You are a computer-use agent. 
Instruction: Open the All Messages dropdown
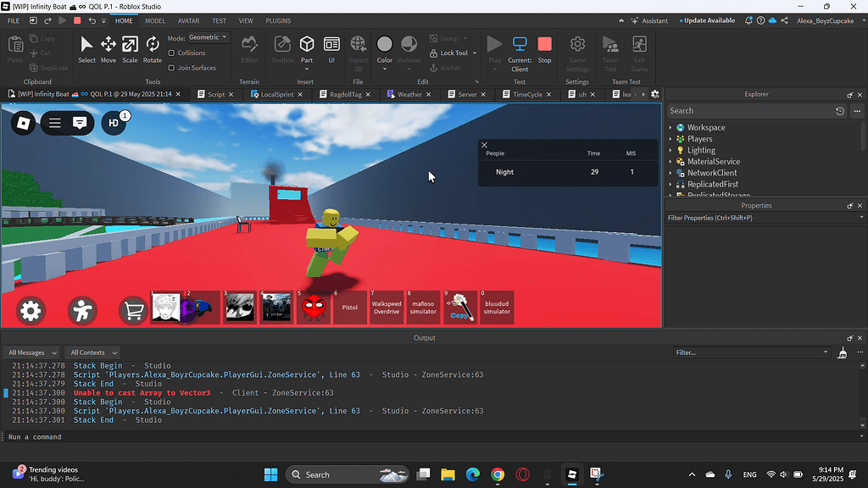pyautogui.click(x=32, y=352)
